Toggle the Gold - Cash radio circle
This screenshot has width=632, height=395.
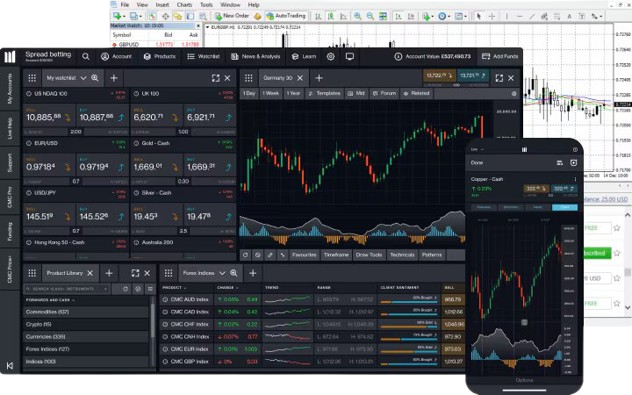click(136, 143)
